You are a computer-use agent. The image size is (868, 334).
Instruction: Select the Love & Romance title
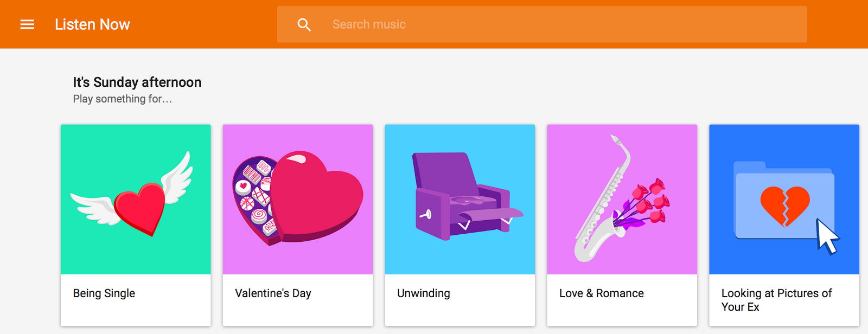pyautogui.click(x=602, y=293)
